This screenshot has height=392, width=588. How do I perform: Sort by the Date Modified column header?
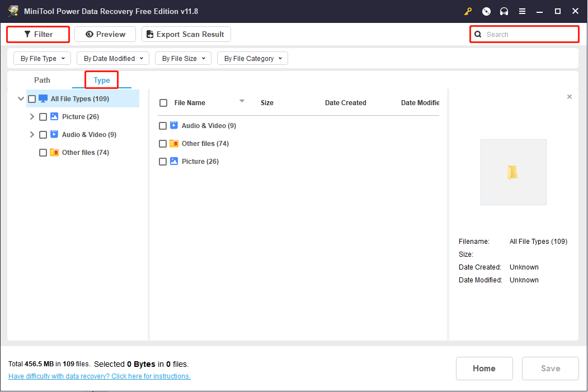420,103
